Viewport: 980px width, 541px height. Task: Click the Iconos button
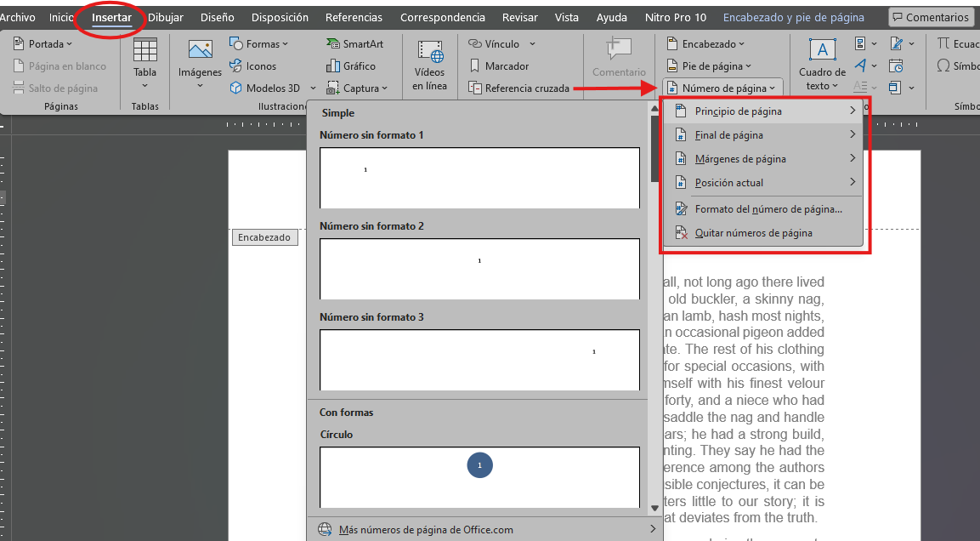[x=253, y=65]
